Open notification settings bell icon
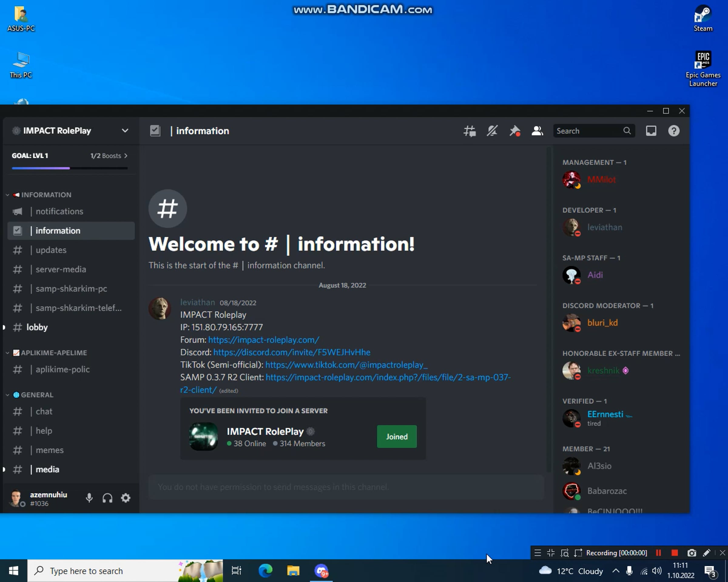Screen dimensions: 728x582 [x=492, y=131]
